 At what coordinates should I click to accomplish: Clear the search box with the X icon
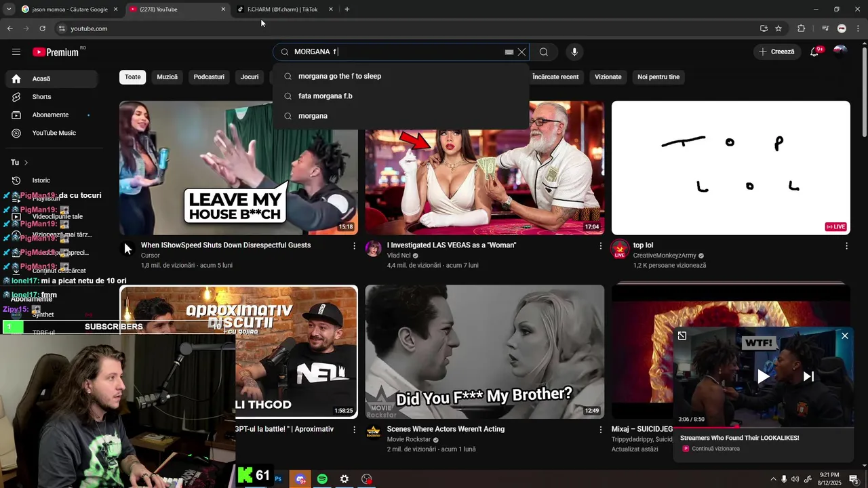[x=521, y=52]
